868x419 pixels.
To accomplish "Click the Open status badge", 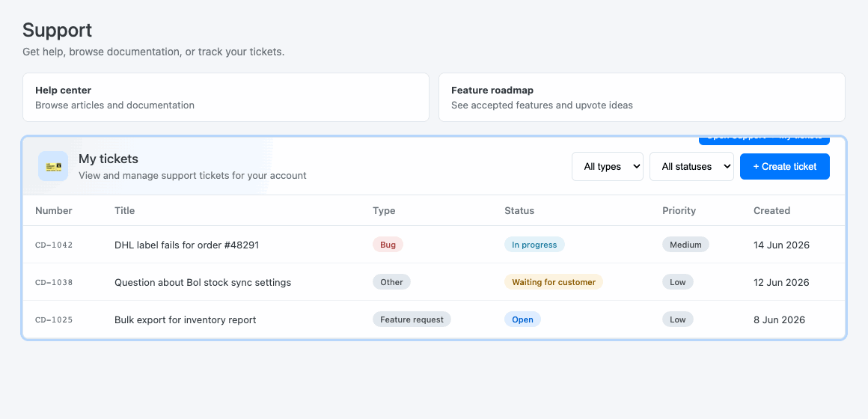I will point(522,319).
